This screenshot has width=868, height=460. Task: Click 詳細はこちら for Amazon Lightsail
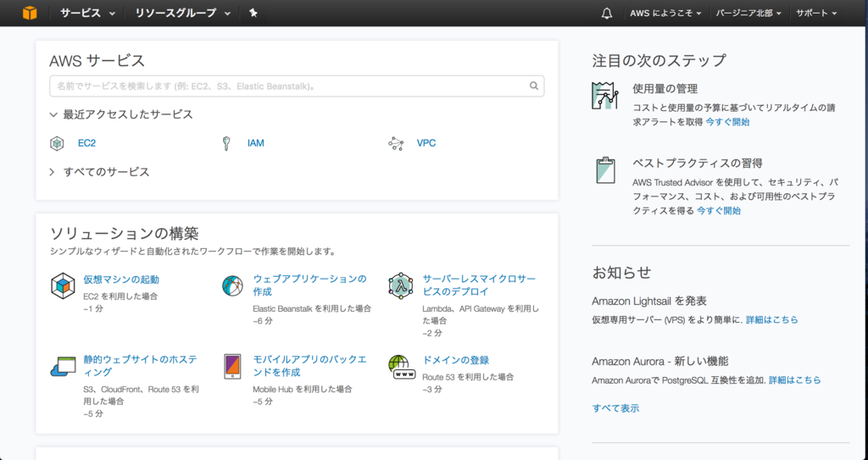click(x=772, y=320)
